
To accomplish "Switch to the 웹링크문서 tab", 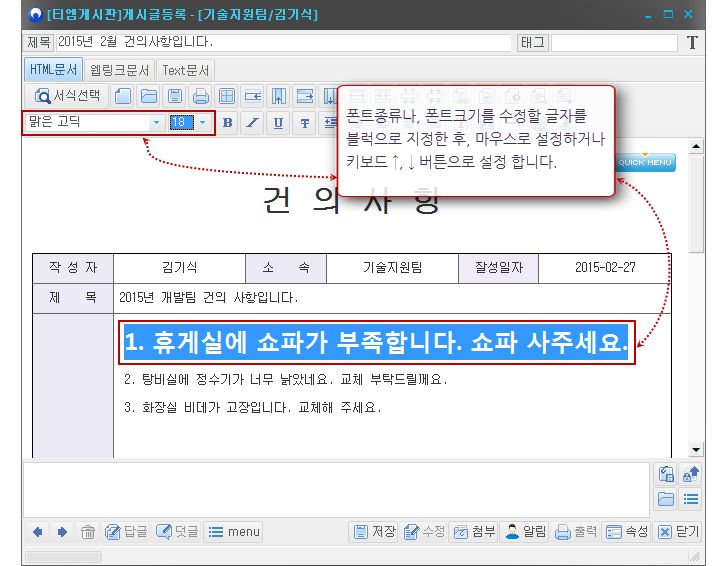I will (120, 70).
